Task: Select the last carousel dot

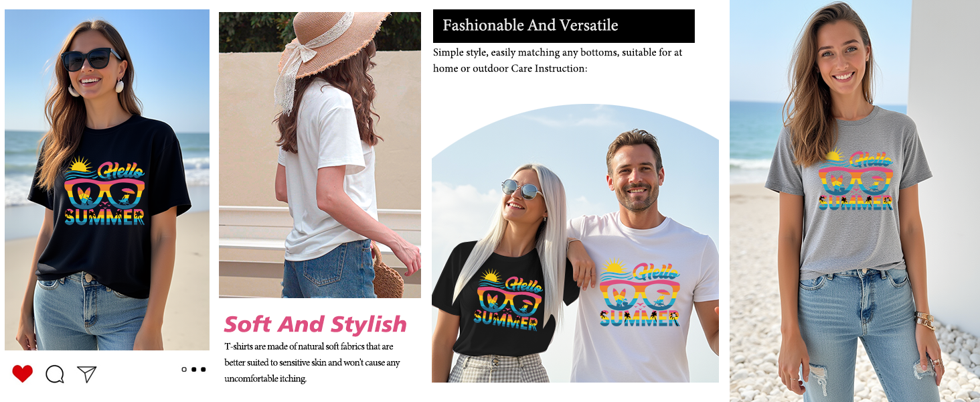Action: click(x=203, y=369)
